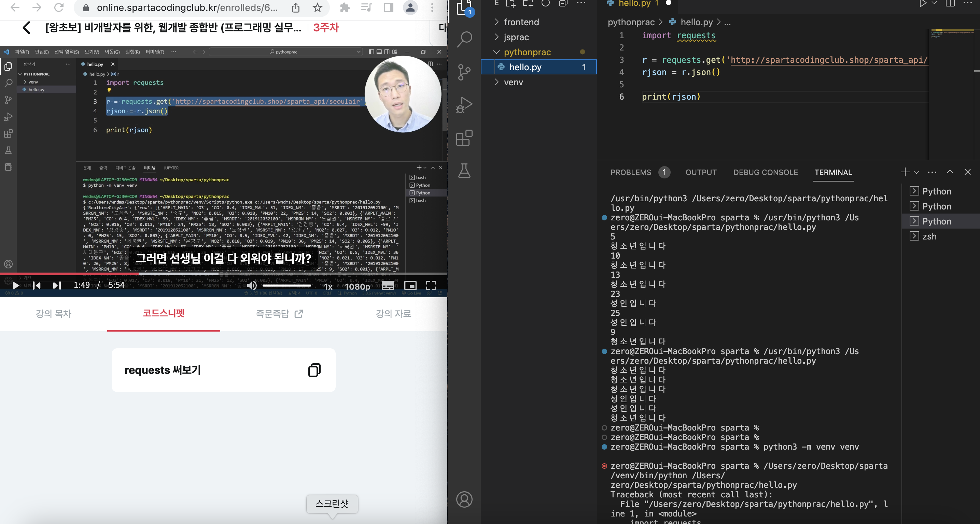Toggle video subtitles on the player
This screenshot has width=980, height=524.
(388, 286)
